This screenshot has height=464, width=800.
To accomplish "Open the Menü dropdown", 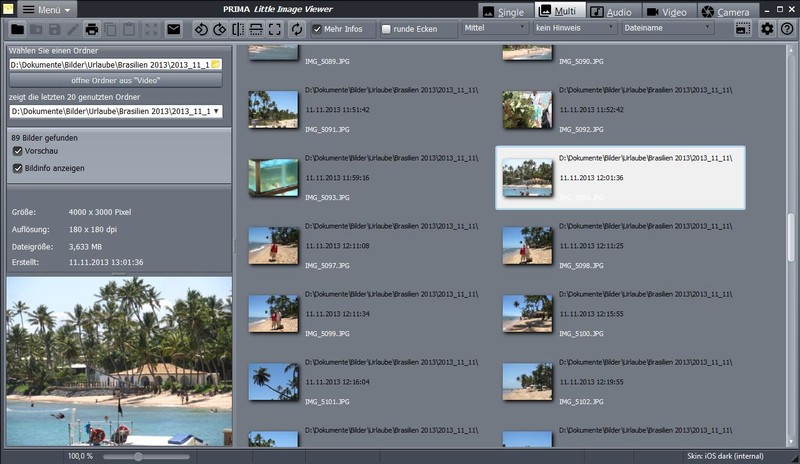I will 47,9.
